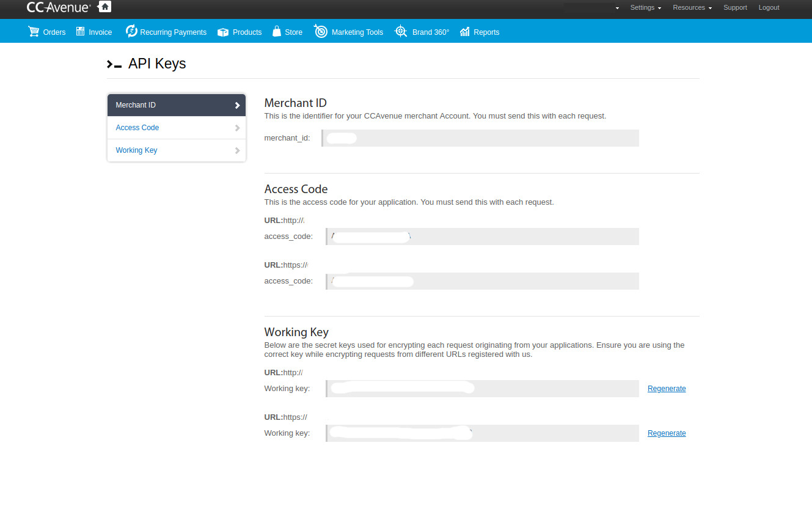Click the merchant_id value field

[x=480, y=138]
